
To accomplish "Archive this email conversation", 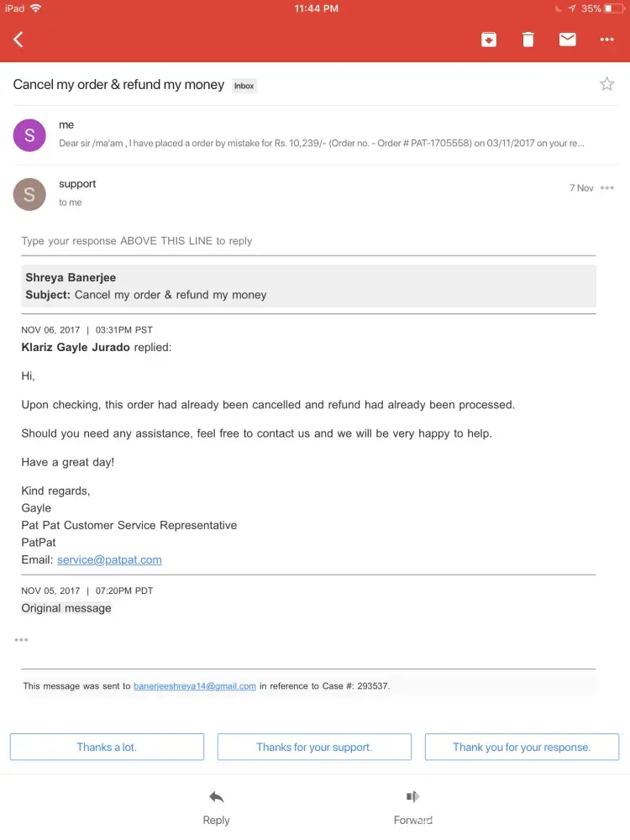I will coord(489,39).
